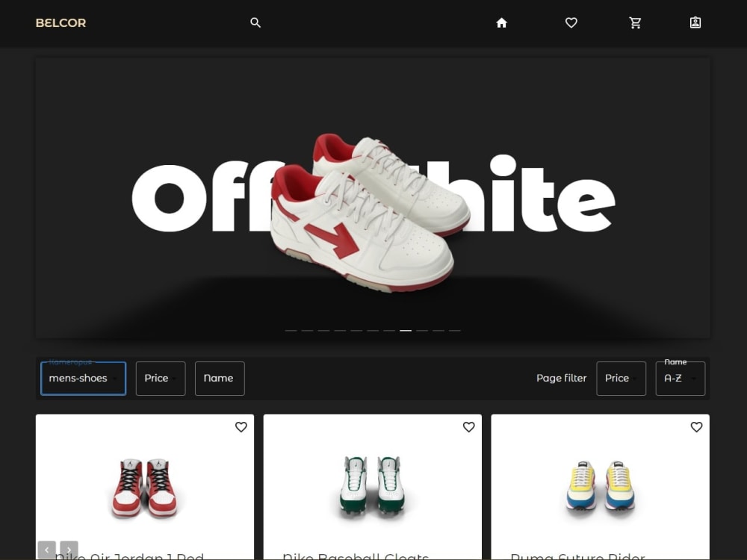Select the first carousel slide indicator
This screenshot has height=560, width=747.
click(291, 330)
